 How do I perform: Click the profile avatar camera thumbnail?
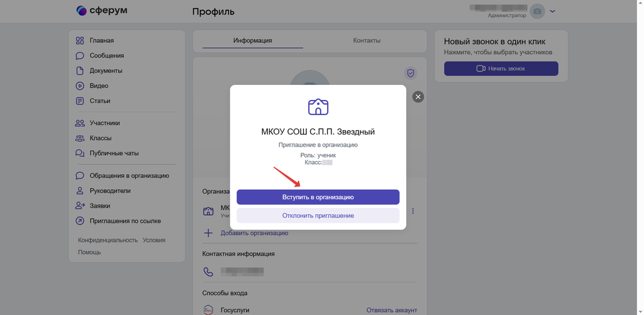coord(537,11)
